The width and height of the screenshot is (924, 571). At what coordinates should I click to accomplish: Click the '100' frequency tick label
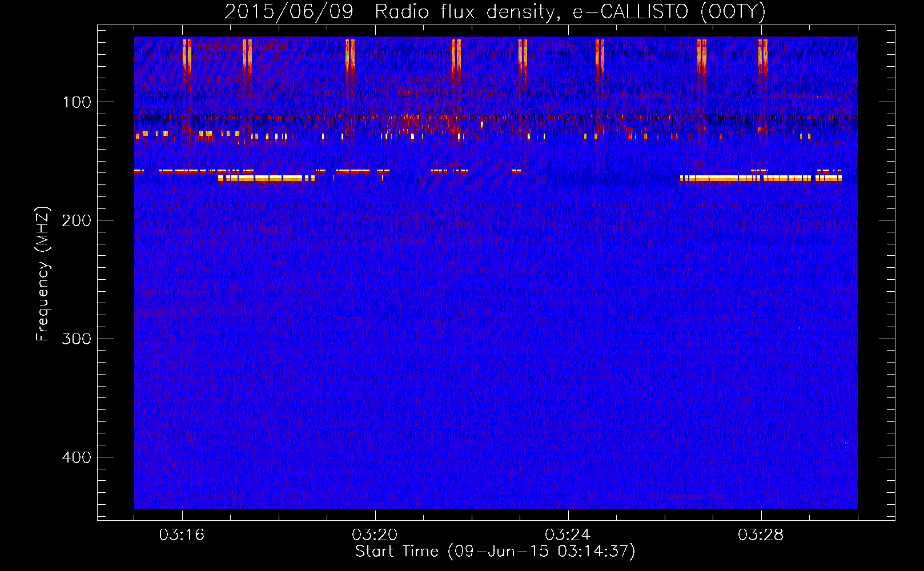(x=77, y=103)
